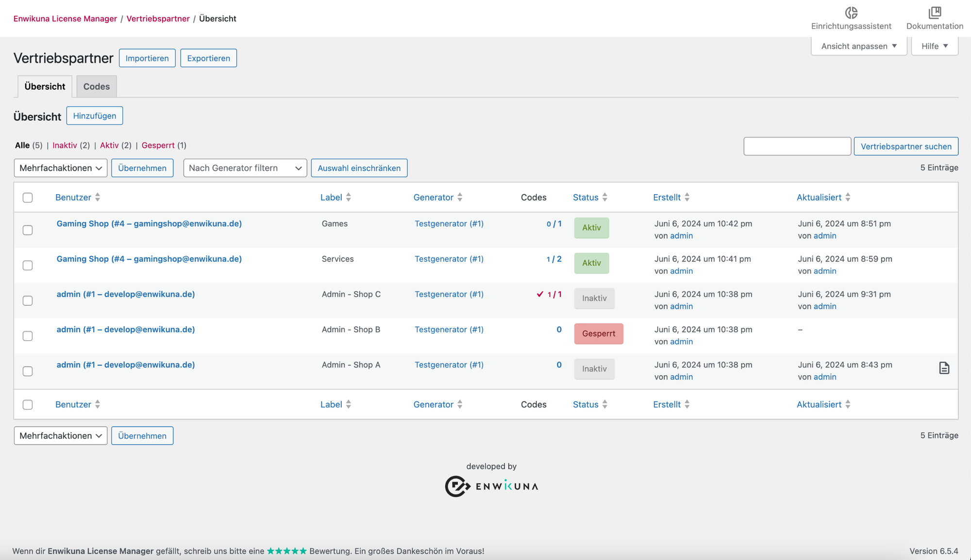971x560 pixels.
Task: Click sort arrows beside Label header
Action: coord(349,198)
